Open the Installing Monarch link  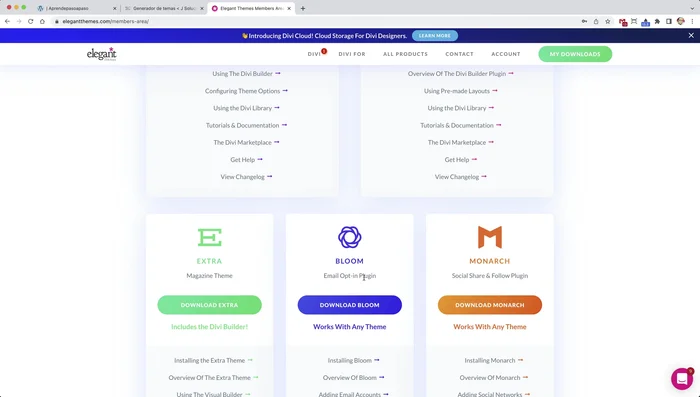coord(493,360)
